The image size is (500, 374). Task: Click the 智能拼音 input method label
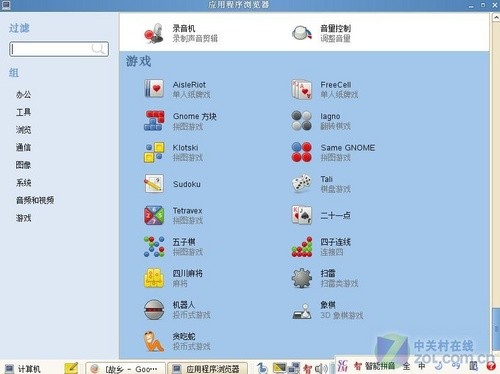click(380, 366)
